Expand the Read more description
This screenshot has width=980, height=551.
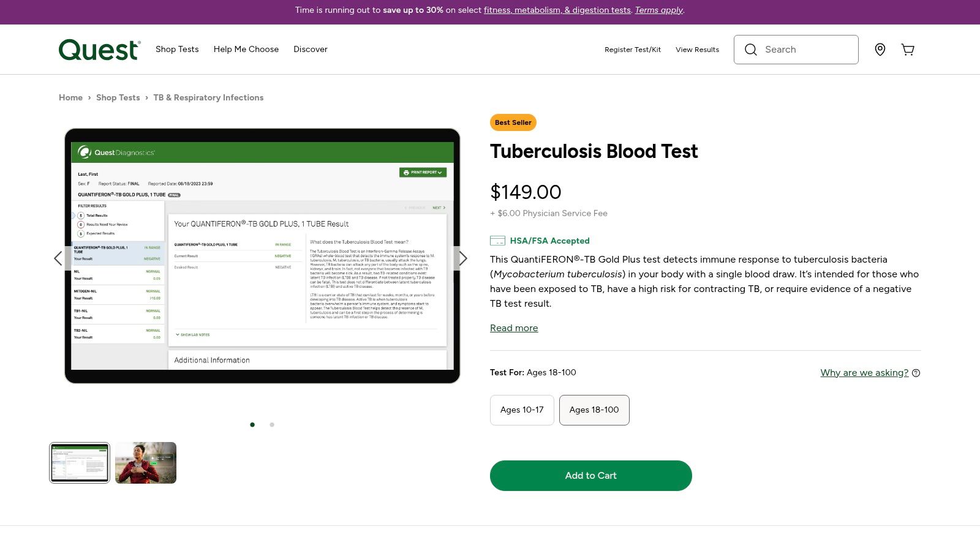click(x=514, y=328)
